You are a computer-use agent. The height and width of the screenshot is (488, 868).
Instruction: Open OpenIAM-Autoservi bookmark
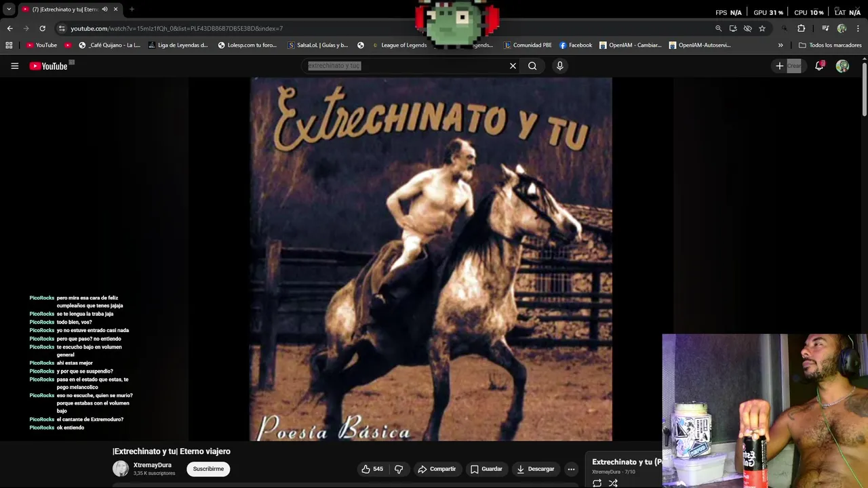[700, 45]
